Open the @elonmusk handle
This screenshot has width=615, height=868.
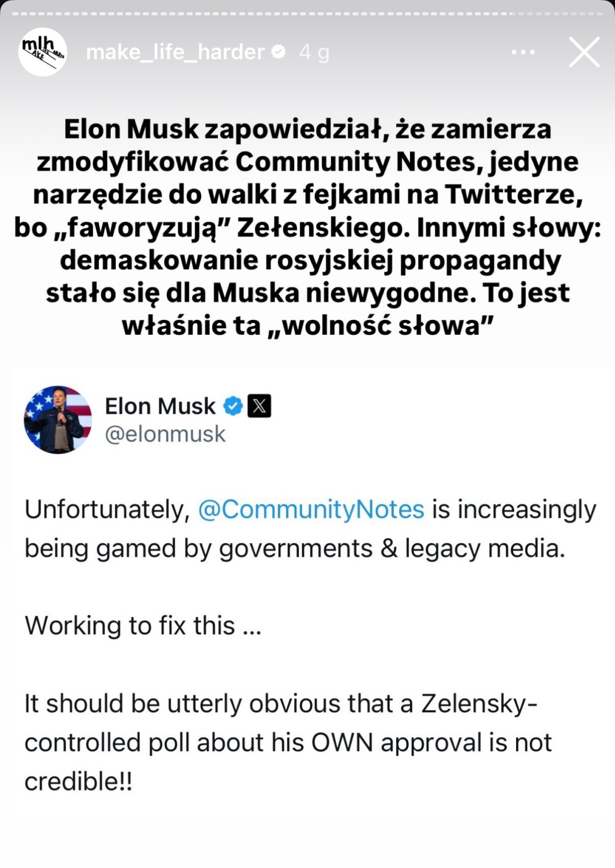click(165, 434)
